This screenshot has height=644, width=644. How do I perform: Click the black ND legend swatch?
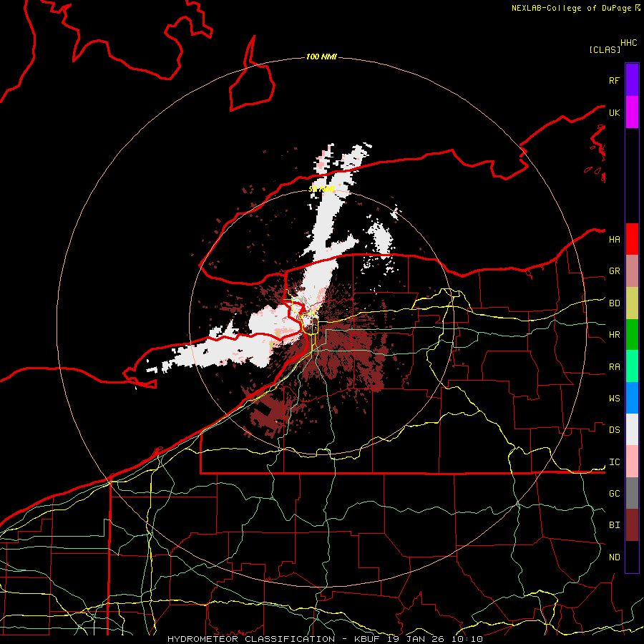point(632,557)
